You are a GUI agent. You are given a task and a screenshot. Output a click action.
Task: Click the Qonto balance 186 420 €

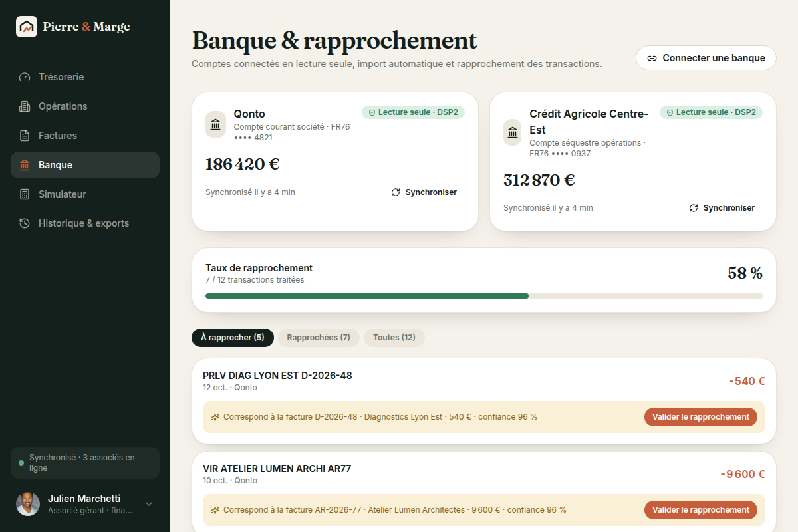point(243,164)
